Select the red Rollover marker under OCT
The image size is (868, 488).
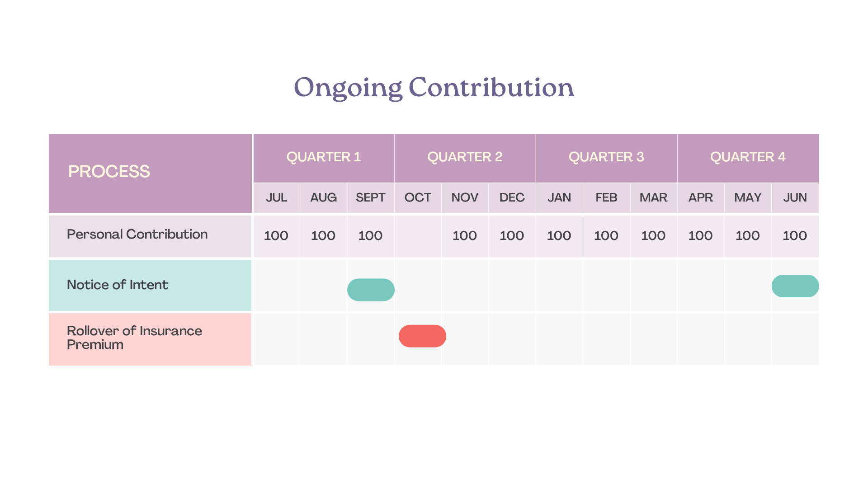[422, 336]
